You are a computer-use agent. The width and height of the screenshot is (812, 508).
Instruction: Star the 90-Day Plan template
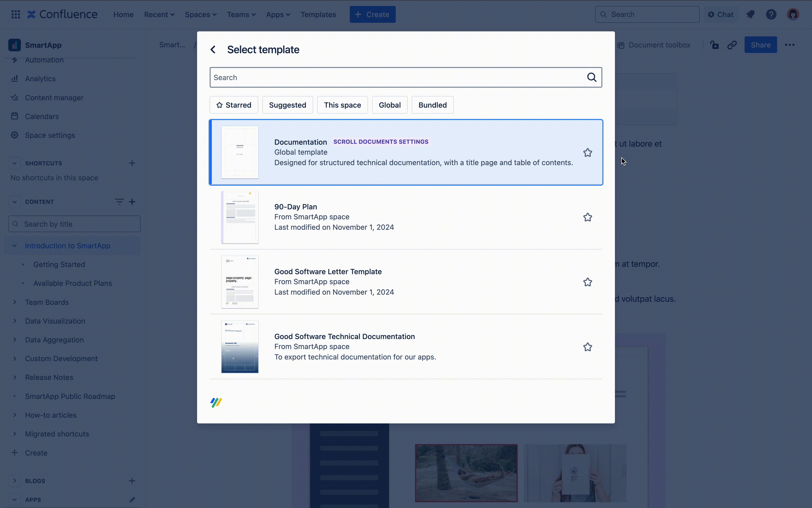tap(587, 217)
